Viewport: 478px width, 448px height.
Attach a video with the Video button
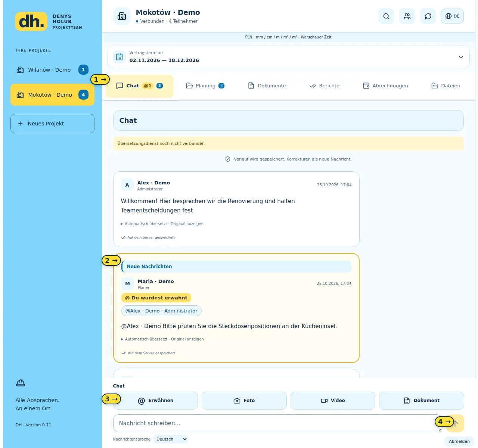click(333, 401)
